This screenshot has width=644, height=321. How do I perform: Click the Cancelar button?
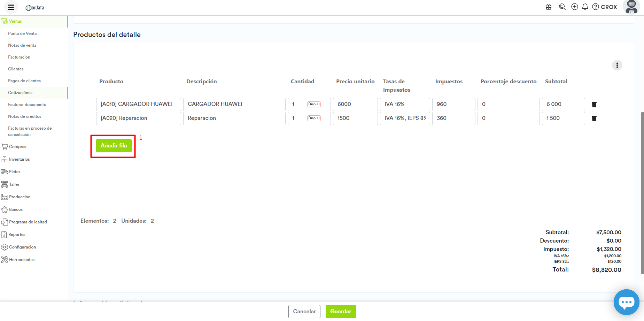click(304, 312)
